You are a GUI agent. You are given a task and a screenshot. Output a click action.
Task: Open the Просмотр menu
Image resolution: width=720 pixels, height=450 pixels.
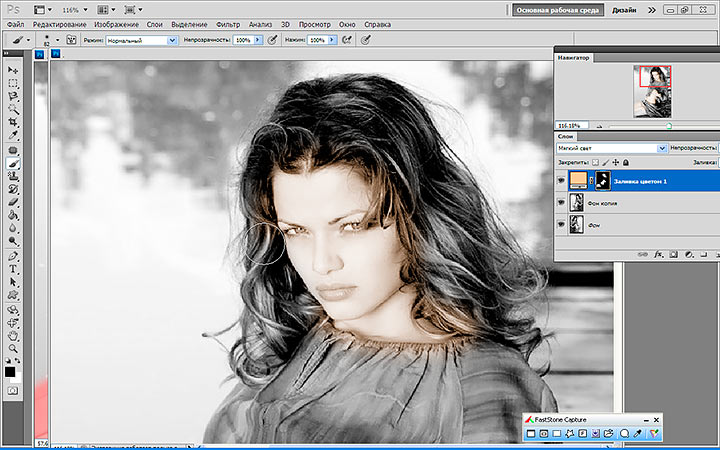tap(315, 24)
